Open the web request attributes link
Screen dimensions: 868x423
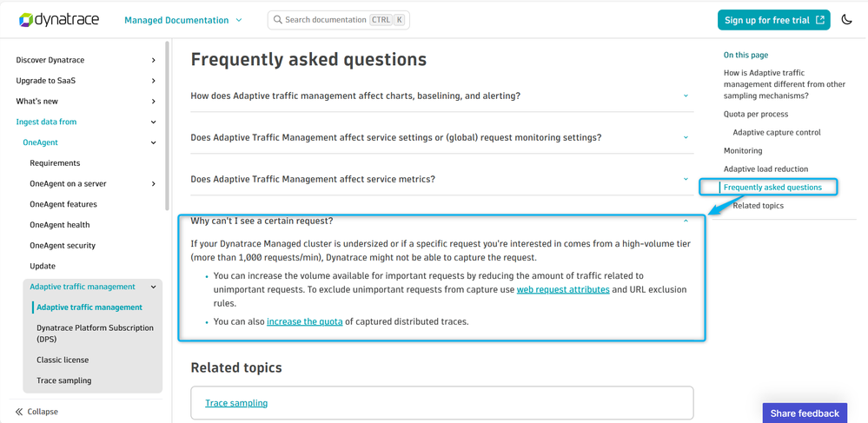pyautogui.click(x=563, y=289)
